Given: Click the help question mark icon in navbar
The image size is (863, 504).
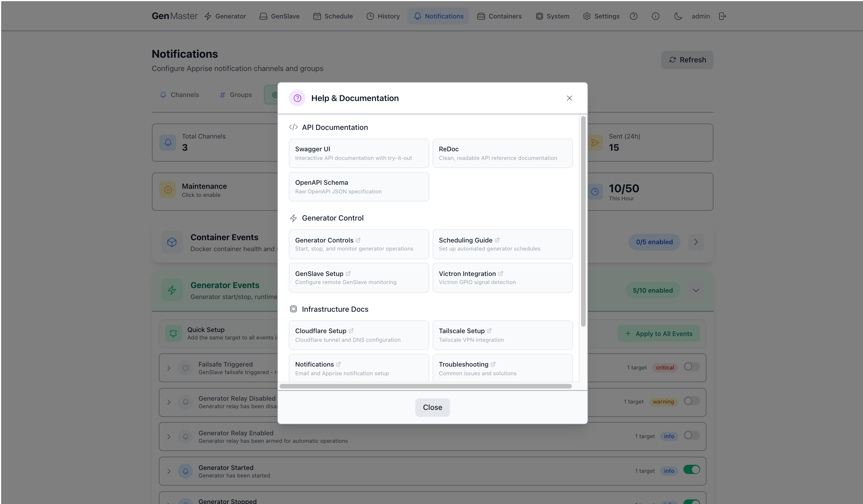Looking at the screenshot, I should point(634,16).
